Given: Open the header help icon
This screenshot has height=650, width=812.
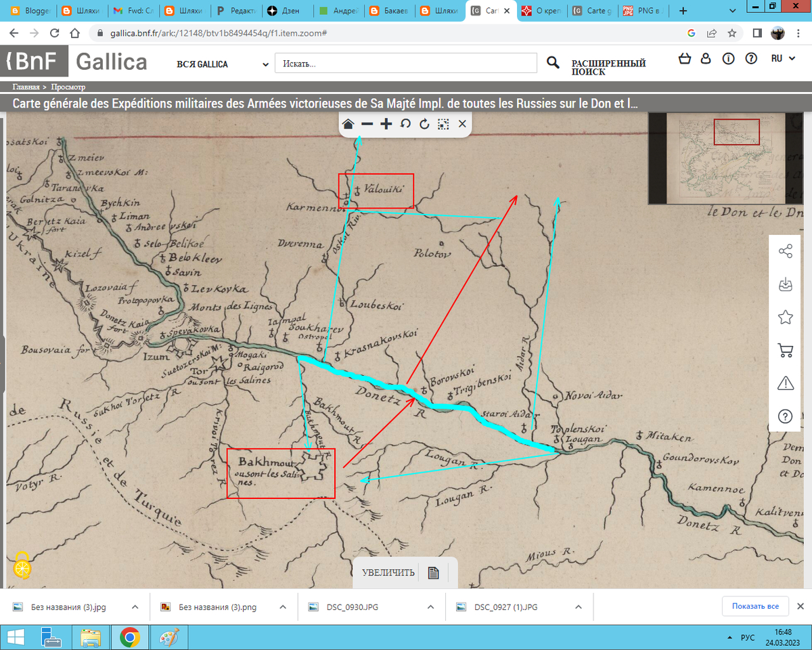Looking at the screenshot, I should click(x=750, y=59).
